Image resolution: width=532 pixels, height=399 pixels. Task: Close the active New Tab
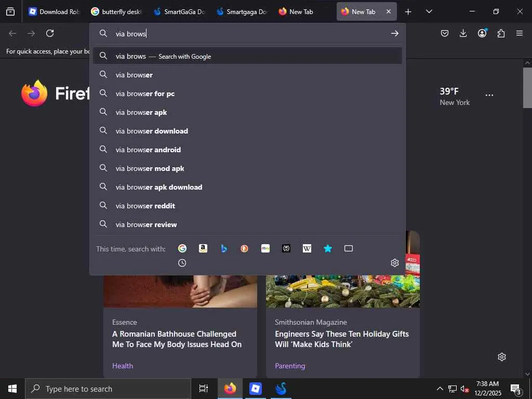(x=389, y=11)
